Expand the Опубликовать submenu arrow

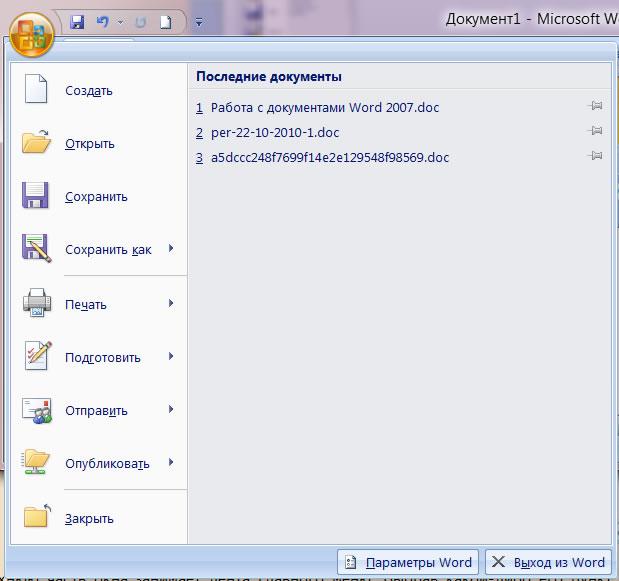point(171,462)
